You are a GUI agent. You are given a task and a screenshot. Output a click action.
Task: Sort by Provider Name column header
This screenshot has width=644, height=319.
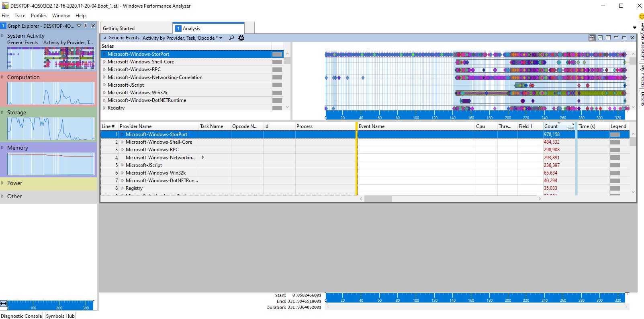[x=159, y=126]
